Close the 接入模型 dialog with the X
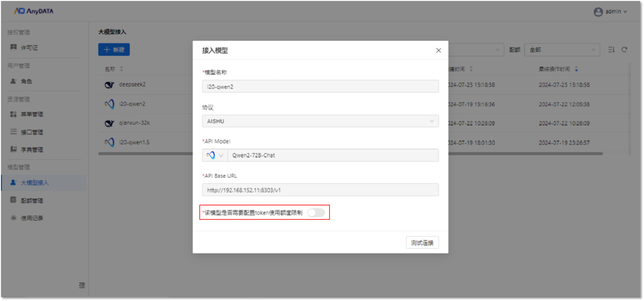644x301 pixels. pyautogui.click(x=438, y=50)
